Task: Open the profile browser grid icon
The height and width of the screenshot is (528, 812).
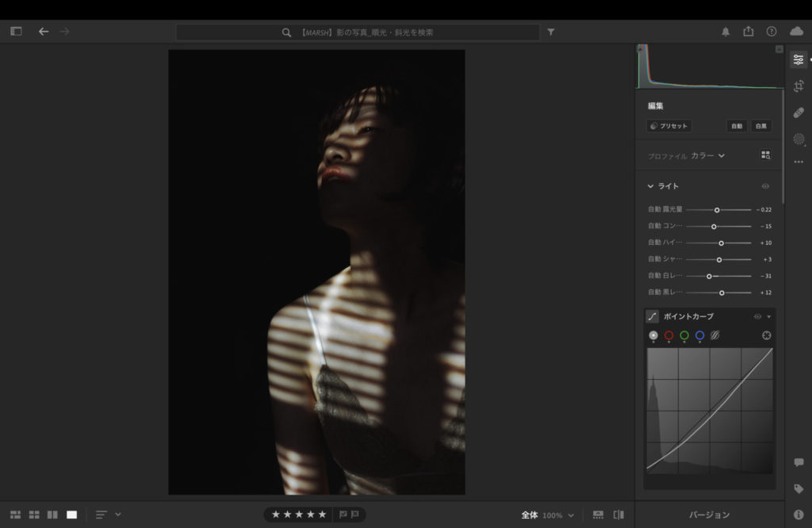Action: (765, 155)
